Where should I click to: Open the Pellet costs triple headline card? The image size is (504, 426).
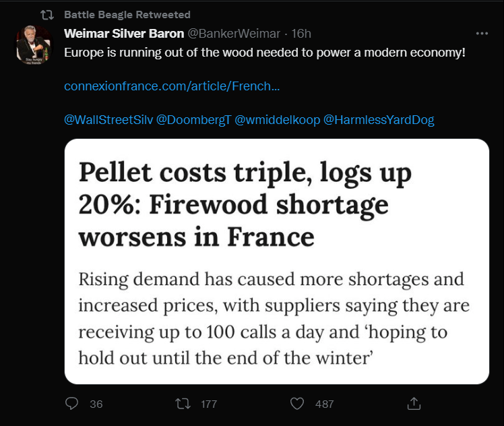277,262
